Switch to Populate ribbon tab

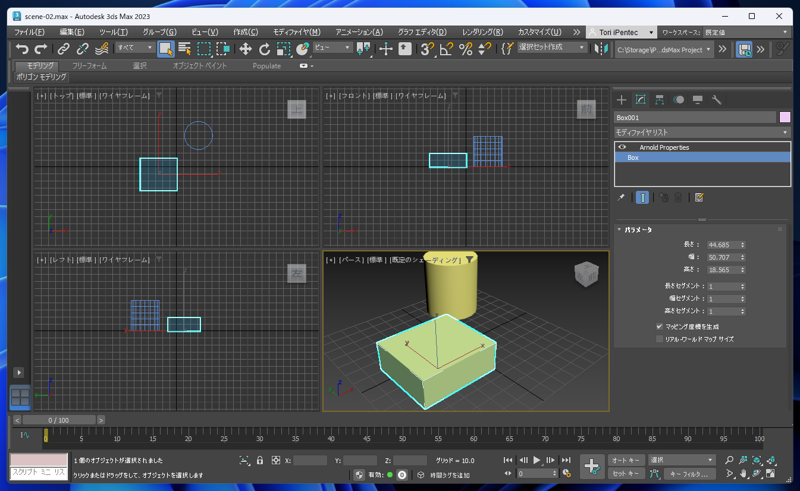click(266, 66)
